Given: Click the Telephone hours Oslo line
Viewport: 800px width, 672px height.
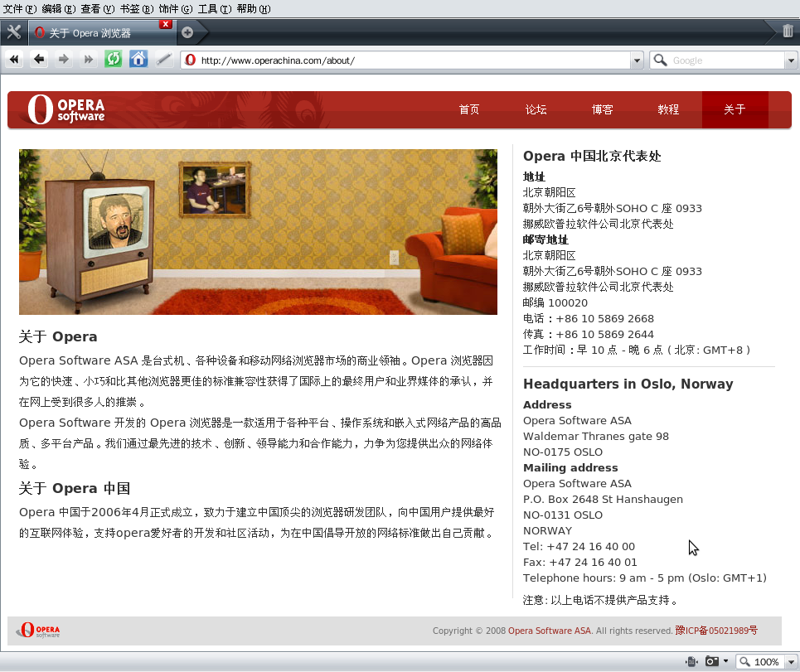Looking at the screenshot, I should [x=645, y=578].
